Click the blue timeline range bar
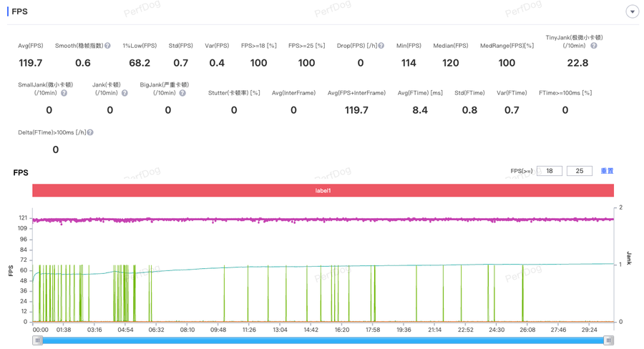This screenshot has height=349, width=644. 322,340
